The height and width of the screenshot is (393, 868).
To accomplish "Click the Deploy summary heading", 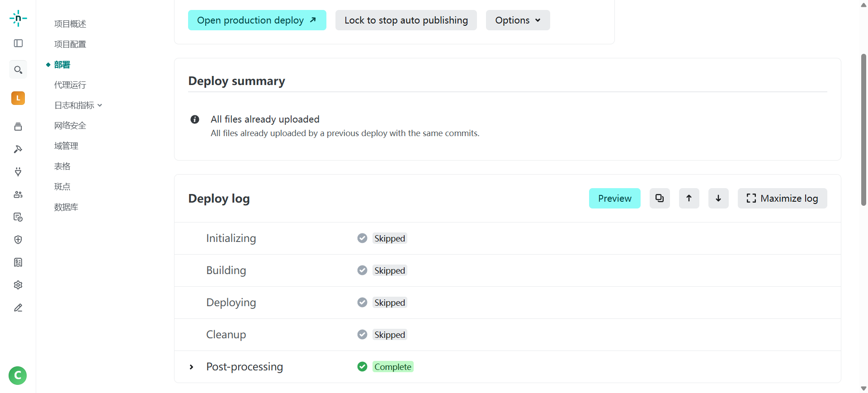I will [236, 81].
